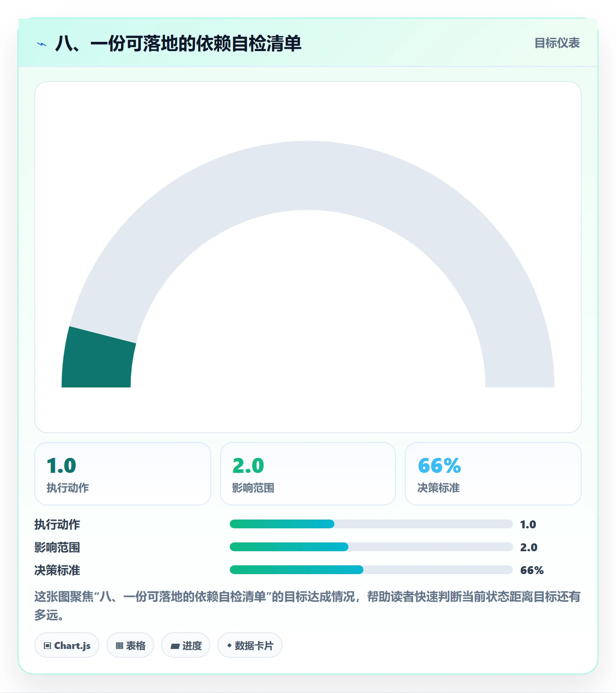
Task: Click the title 八、一份可落地的依赖自检清单
Action: pyautogui.click(x=178, y=44)
